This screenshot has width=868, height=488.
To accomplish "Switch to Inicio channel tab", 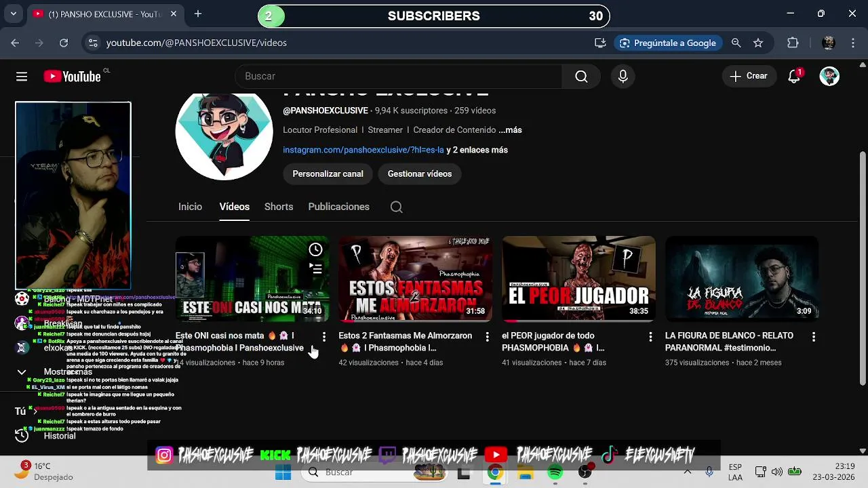I will tap(190, 207).
